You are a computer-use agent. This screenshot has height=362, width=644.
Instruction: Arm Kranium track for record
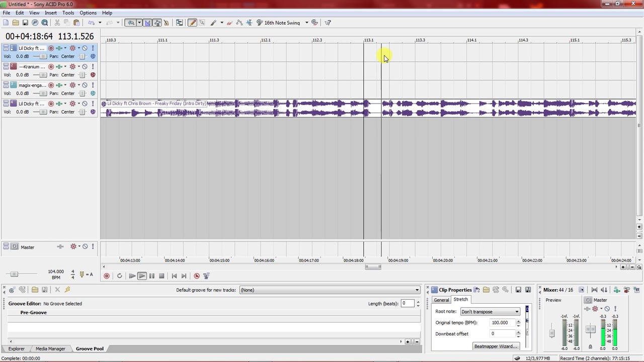tap(51, 67)
